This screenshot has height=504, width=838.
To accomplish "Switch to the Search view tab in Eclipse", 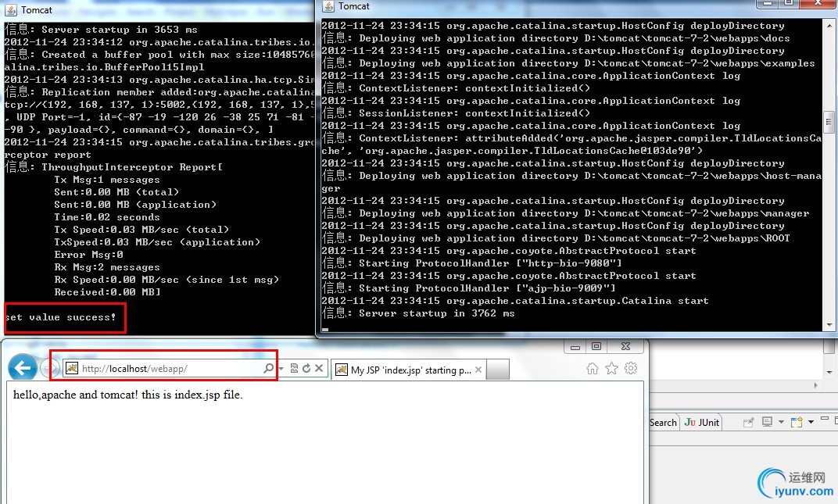I will pos(663,422).
